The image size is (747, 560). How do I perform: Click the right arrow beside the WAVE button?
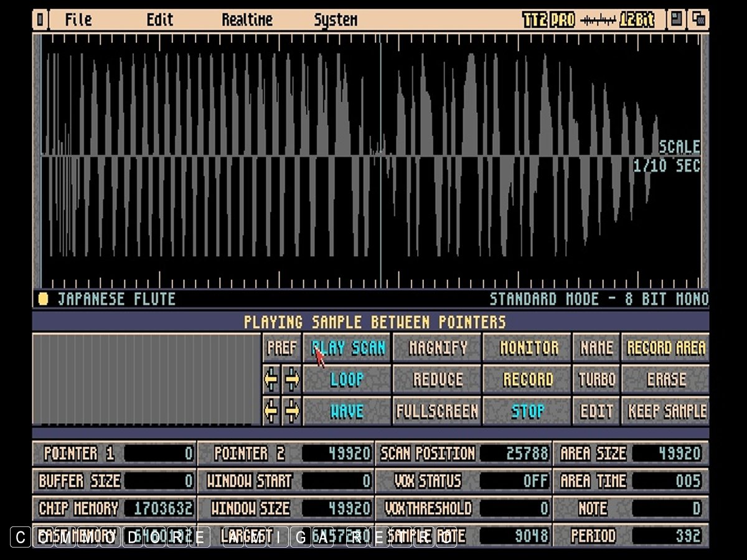pyautogui.click(x=291, y=411)
